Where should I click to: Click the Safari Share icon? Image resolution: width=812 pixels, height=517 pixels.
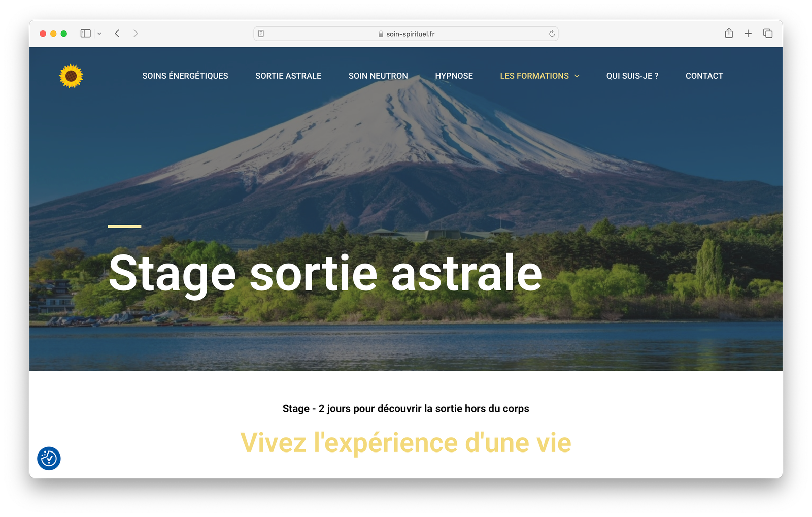click(x=729, y=34)
